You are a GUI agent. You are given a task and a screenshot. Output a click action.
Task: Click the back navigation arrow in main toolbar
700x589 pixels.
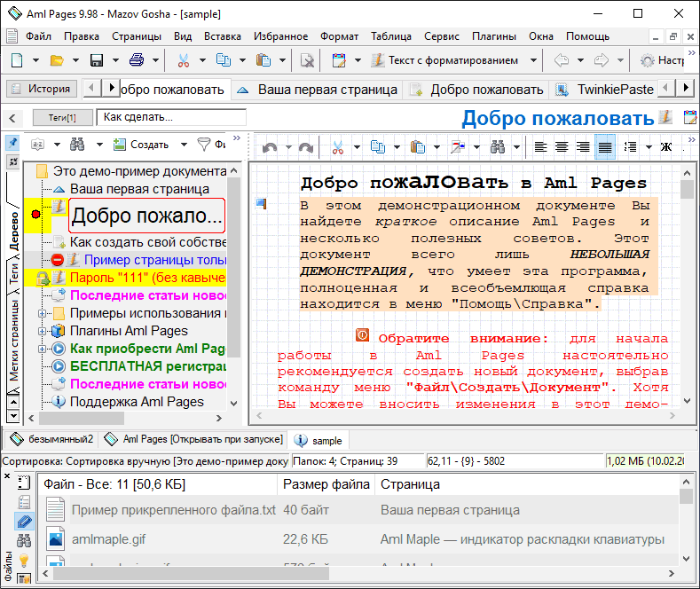pyautogui.click(x=562, y=59)
